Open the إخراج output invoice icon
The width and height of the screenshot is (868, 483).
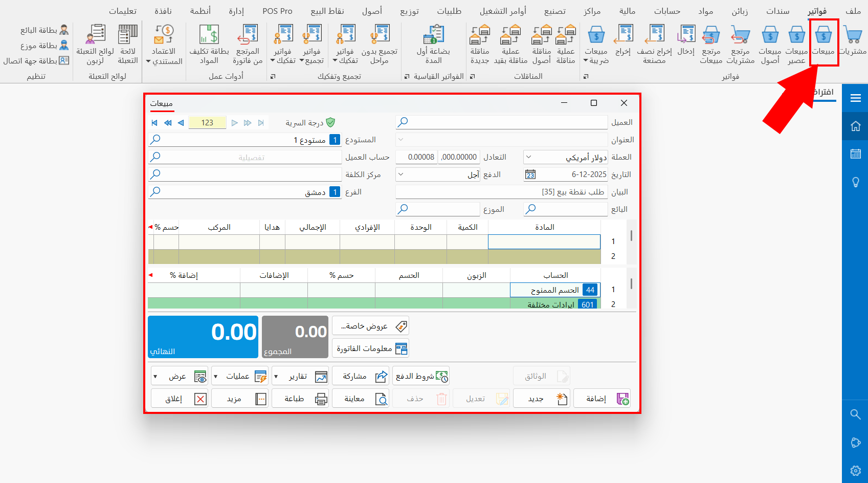pyautogui.click(x=623, y=41)
